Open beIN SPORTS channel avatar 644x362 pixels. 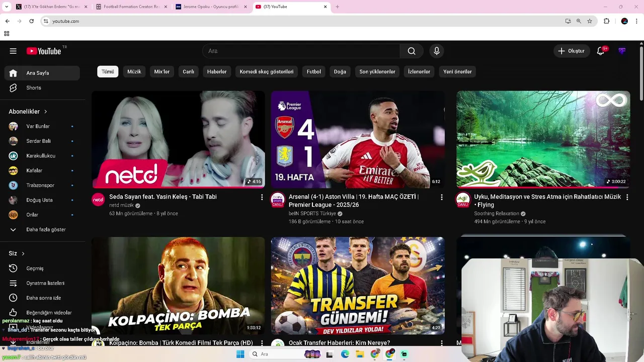[x=278, y=200]
